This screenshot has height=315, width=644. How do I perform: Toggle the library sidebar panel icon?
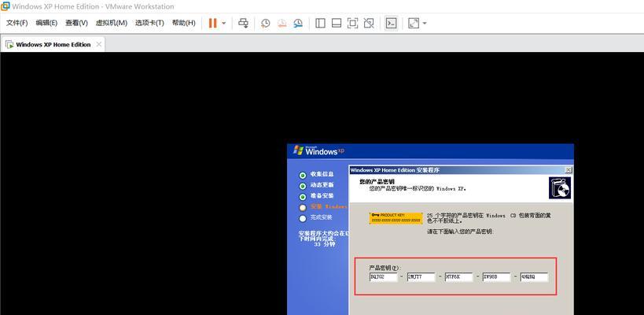point(320,23)
